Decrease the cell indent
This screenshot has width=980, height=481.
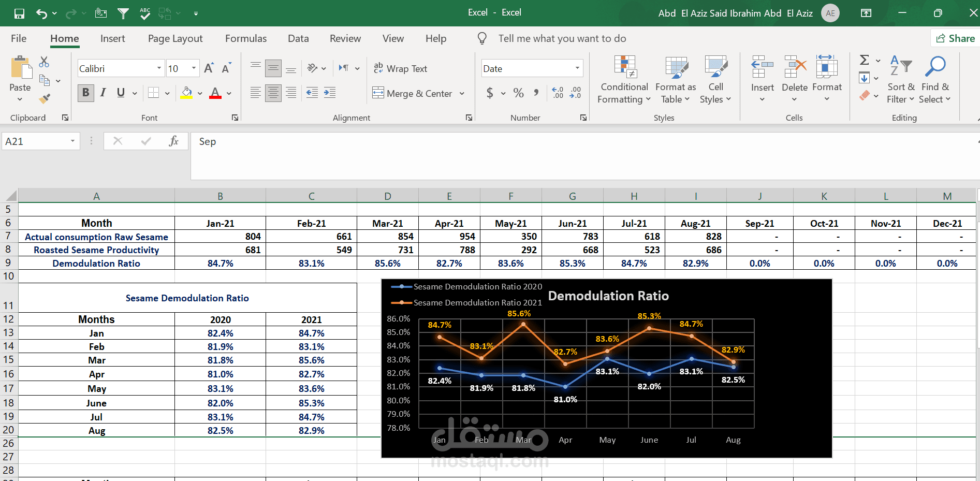point(312,93)
